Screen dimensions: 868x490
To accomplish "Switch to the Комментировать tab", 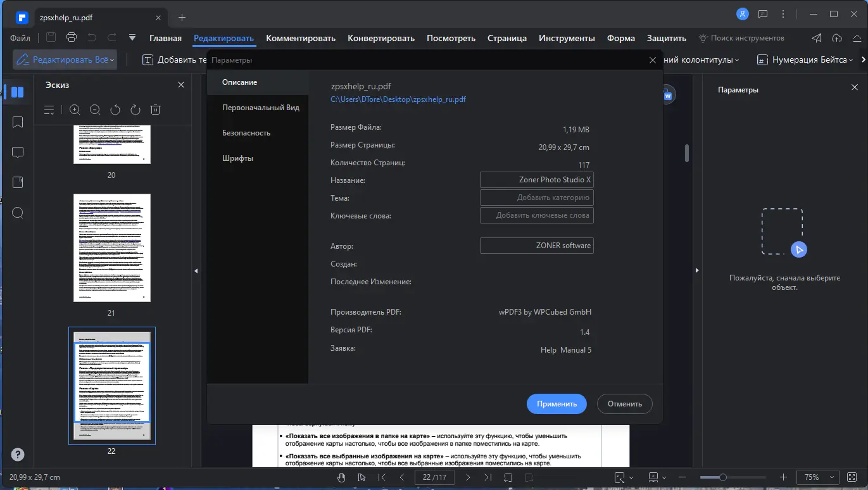I will tap(301, 38).
